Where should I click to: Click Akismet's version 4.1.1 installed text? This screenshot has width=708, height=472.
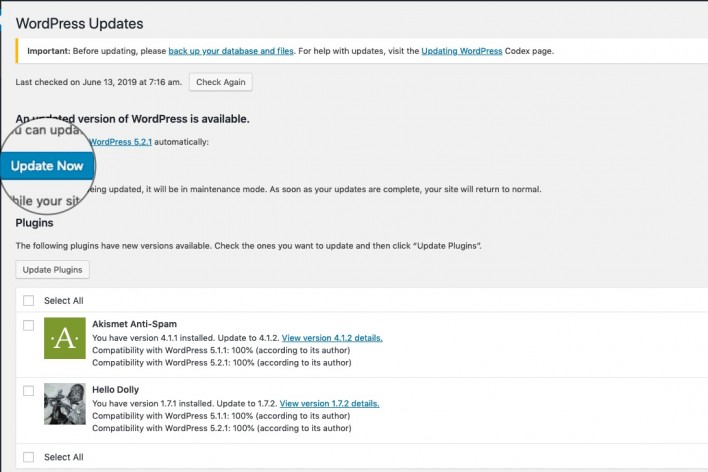click(x=186, y=338)
